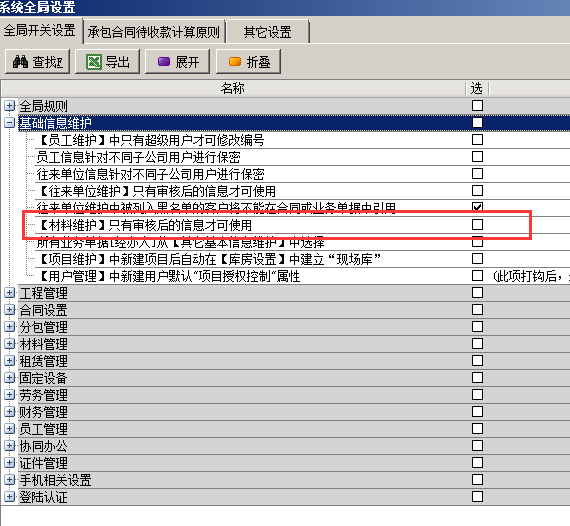Check the 登陆认证 category checkbox
This screenshot has height=526, width=570.
click(477, 496)
